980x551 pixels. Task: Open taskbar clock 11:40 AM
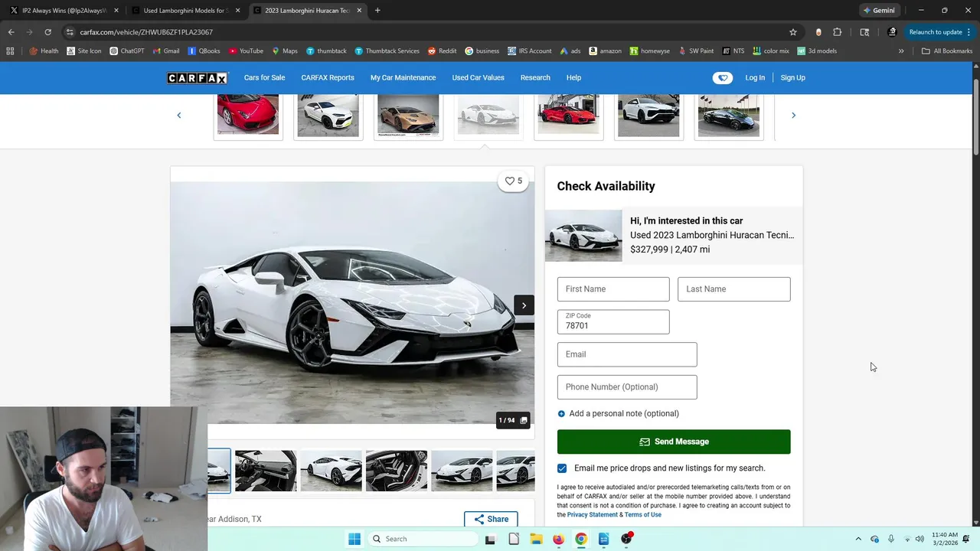(x=946, y=539)
